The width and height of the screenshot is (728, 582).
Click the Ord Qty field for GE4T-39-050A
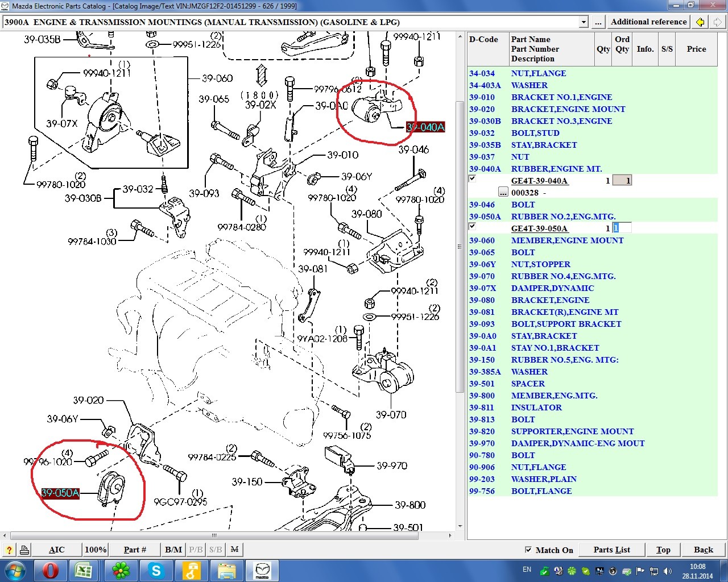tap(622, 228)
